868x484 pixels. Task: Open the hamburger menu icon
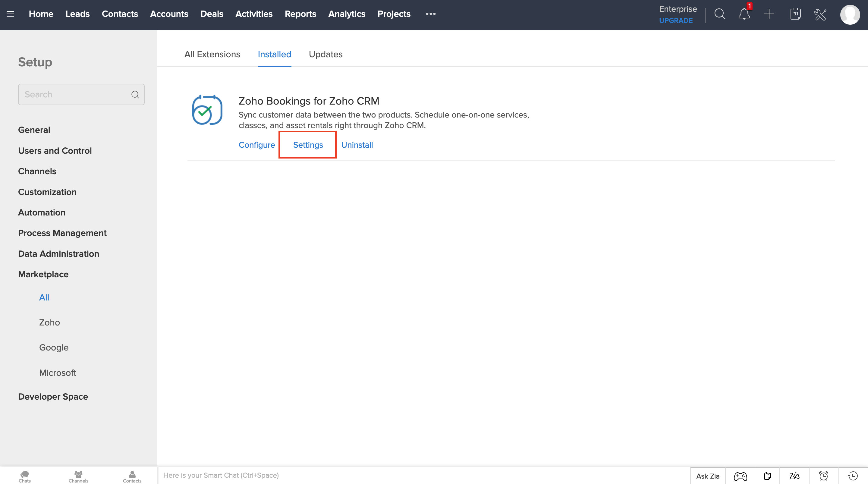10,14
